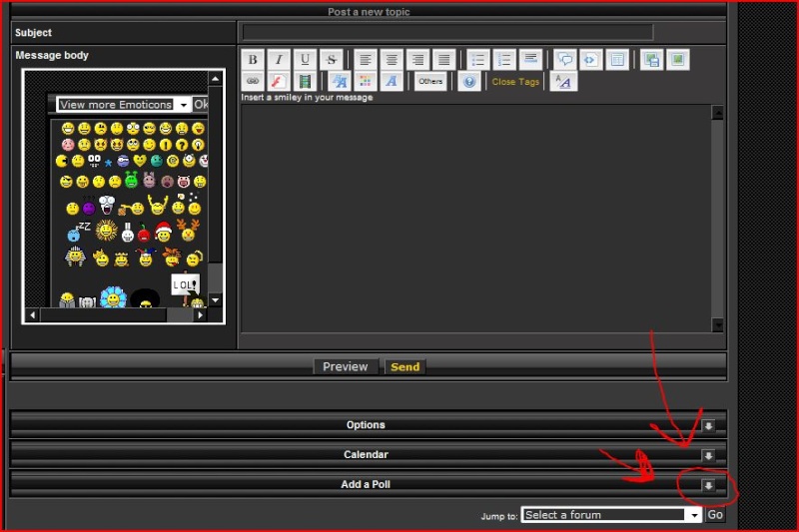This screenshot has width=799, height=532.
Task: Toggle underline formatting button
Action: coord(305,60)
